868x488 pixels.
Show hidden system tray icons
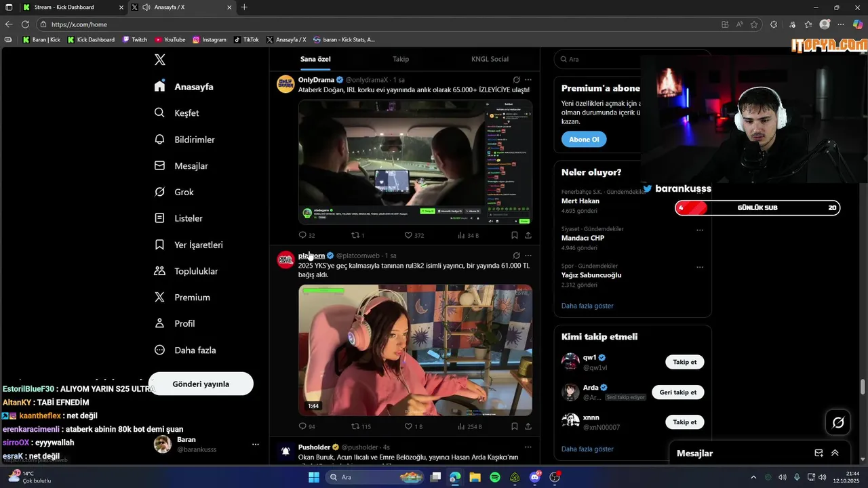point(753,477)
